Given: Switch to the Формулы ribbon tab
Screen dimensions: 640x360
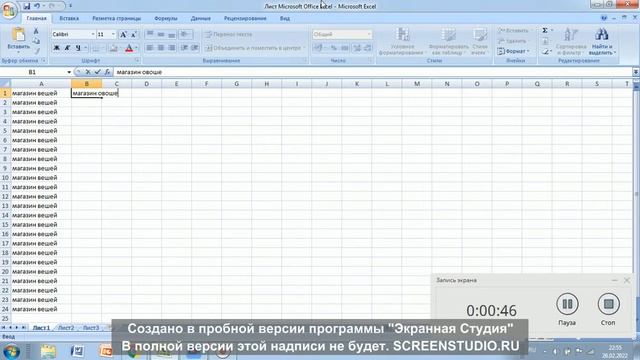Looking at the screenshot, I should [x=166, y=18].
